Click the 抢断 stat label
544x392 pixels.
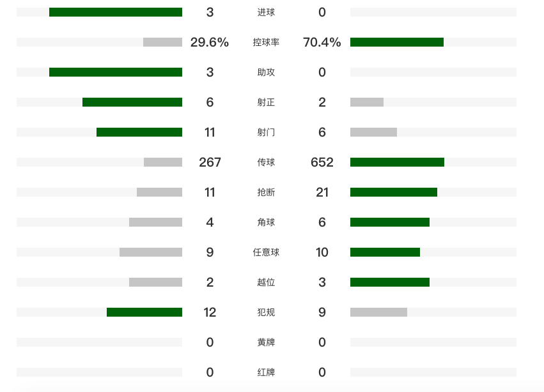coord(266,192)
